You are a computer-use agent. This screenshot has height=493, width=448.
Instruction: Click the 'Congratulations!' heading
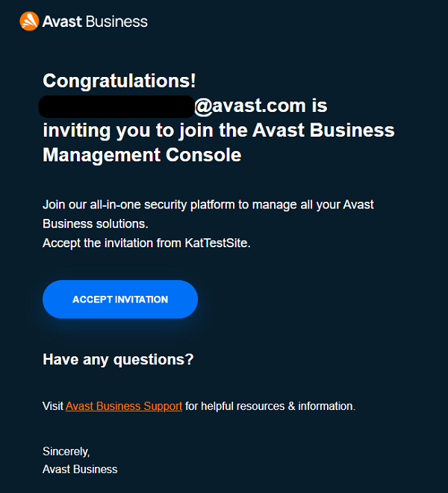point(119,81)
